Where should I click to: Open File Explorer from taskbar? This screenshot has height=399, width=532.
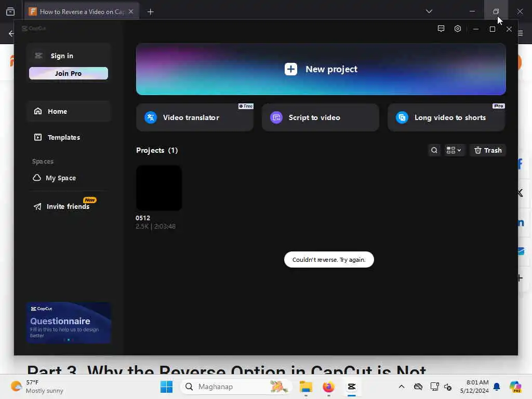pos(305,387)
